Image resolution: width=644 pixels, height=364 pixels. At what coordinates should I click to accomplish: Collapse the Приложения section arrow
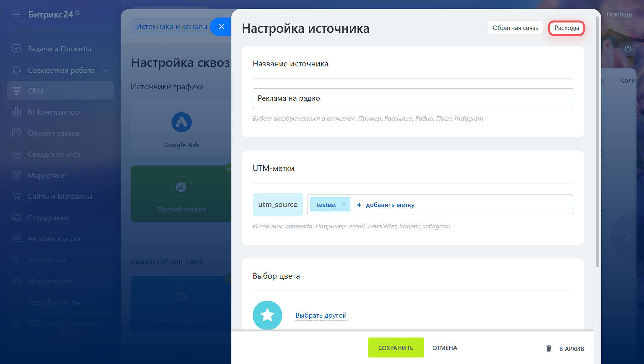click(106, 260)
